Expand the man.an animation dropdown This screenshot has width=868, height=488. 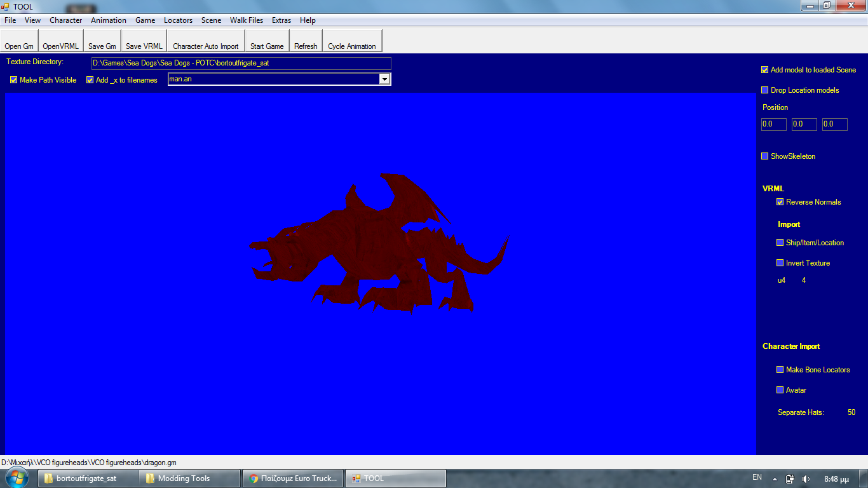click(384, 79)
